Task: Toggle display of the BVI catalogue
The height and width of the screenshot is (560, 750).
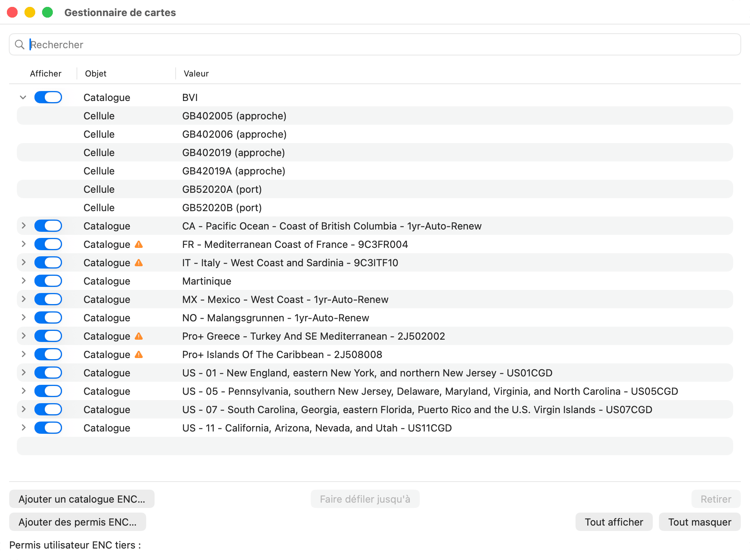Action: pos(48,97)
